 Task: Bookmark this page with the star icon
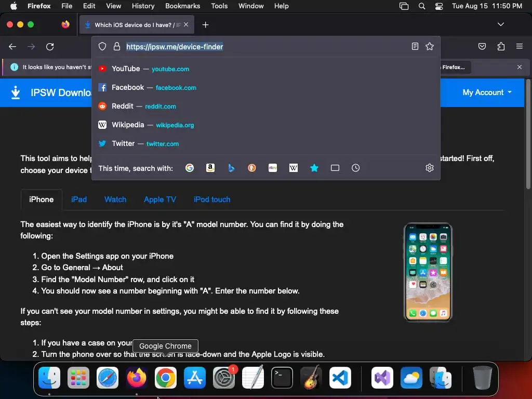(430, 46)
